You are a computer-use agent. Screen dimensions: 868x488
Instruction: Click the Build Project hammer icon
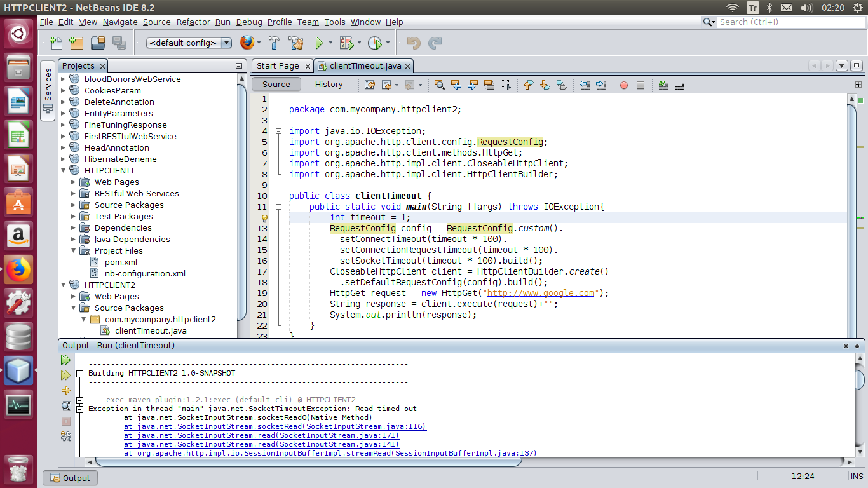[274, 43]
